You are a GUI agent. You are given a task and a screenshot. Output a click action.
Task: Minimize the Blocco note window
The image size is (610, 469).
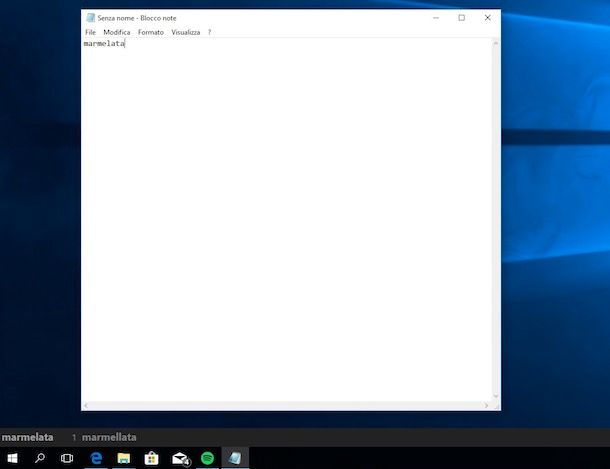436,18
